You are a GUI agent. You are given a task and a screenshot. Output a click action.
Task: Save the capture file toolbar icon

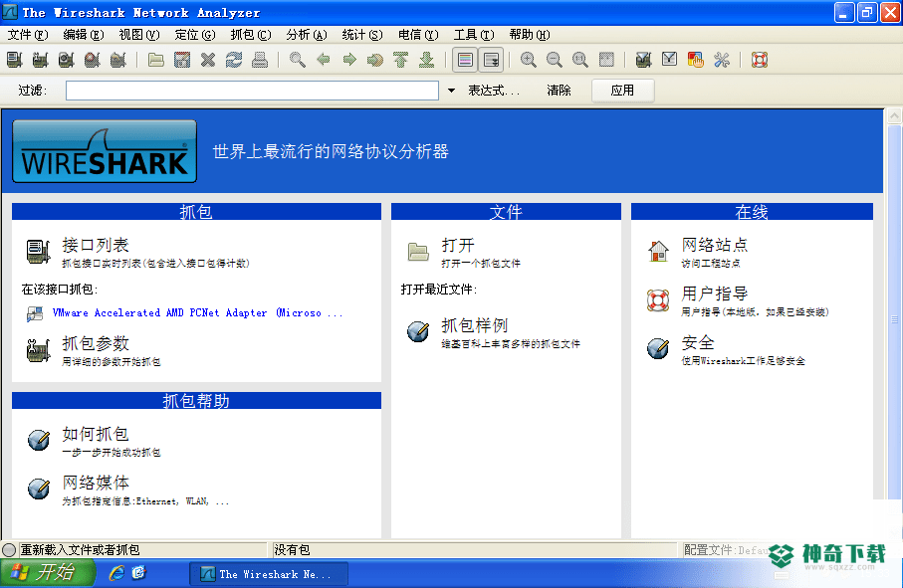click(x=182, y=60)
